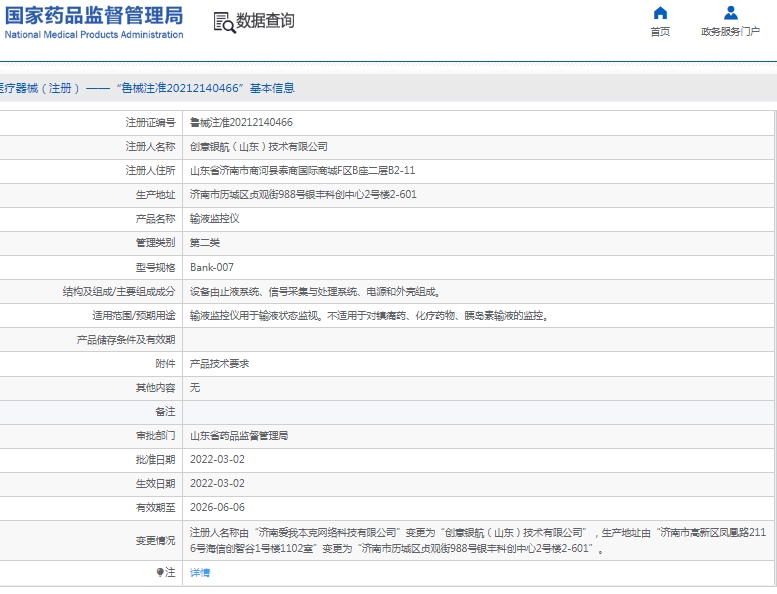Click the 其他内容 label
This screenshot has height=594, width=777.
155,388
